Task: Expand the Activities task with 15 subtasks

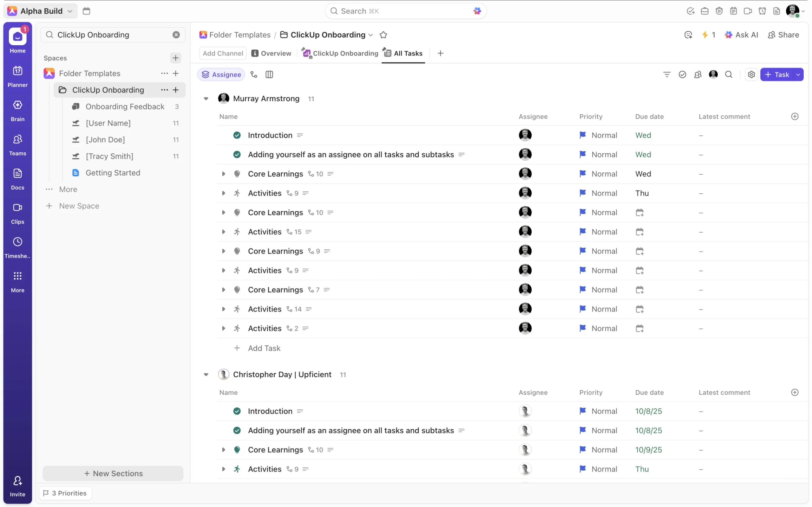Action: point(224,232)
